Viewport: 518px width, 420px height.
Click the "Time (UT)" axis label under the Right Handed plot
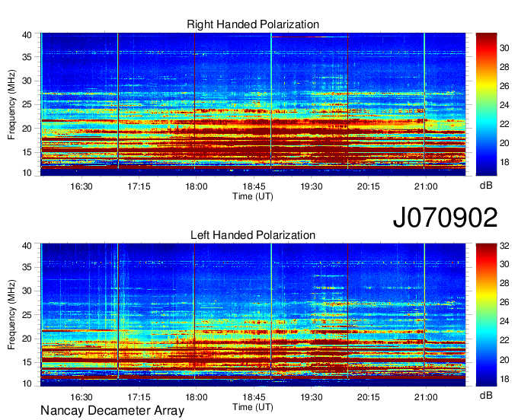[253, 196]
